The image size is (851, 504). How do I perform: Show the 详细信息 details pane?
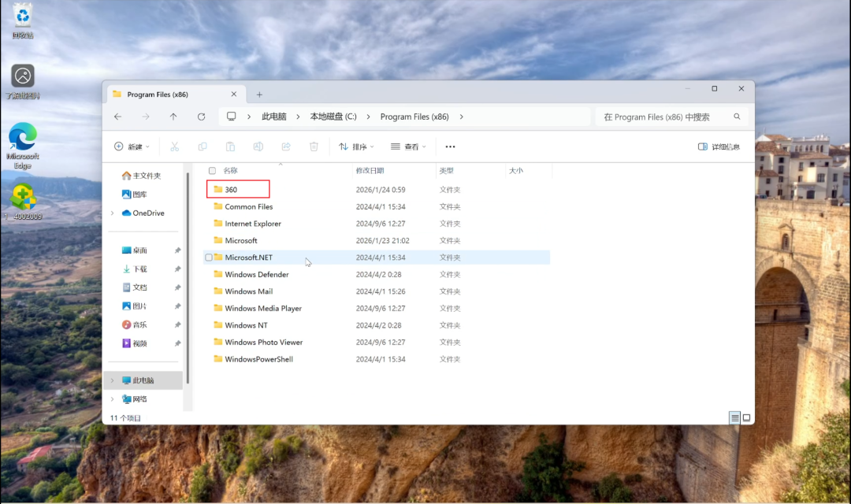tap(719, 146)
